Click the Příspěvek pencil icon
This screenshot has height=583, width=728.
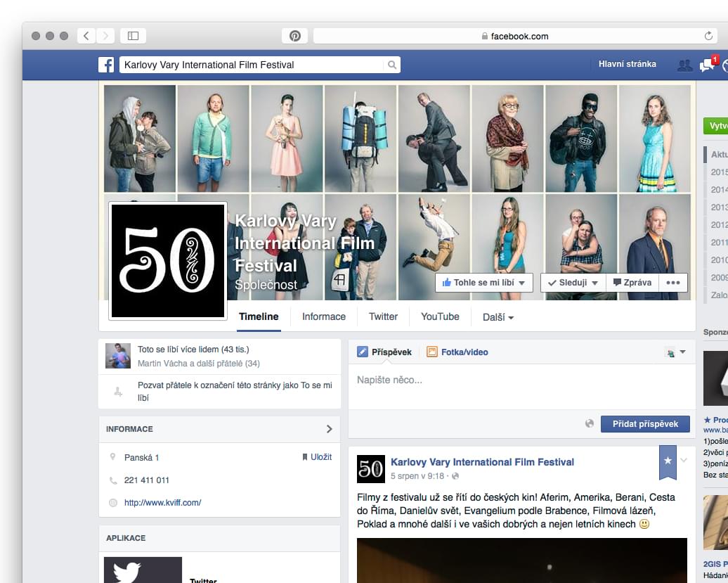(x=363, y=352)
